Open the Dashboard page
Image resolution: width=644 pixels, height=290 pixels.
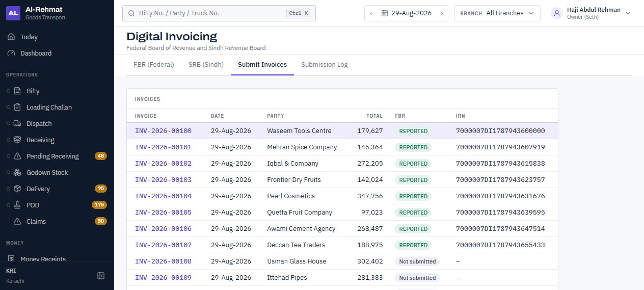coord(57,53)
